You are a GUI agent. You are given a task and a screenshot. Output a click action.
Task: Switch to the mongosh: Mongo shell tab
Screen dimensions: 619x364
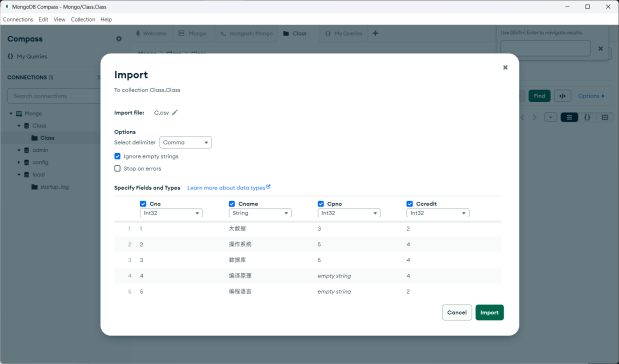click(246, 34)
